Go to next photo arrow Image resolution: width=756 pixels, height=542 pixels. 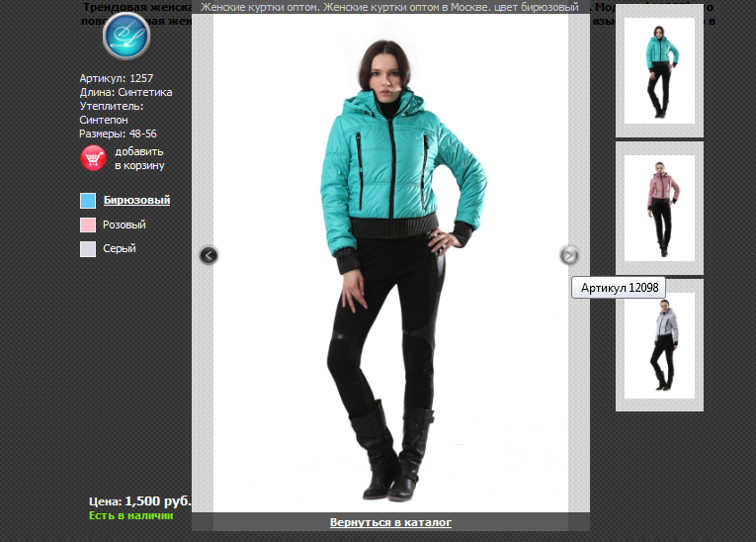(x=569, y=255)
